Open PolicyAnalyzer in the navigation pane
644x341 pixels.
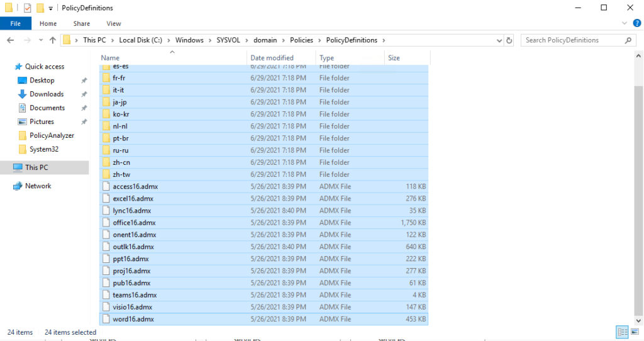[x=52, y=135]
